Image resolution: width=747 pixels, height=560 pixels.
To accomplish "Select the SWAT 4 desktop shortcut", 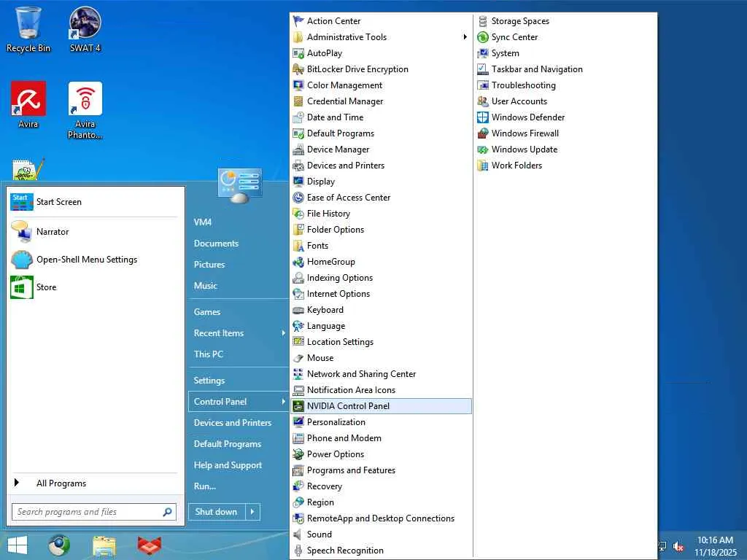I will click(x=85, y=29).
